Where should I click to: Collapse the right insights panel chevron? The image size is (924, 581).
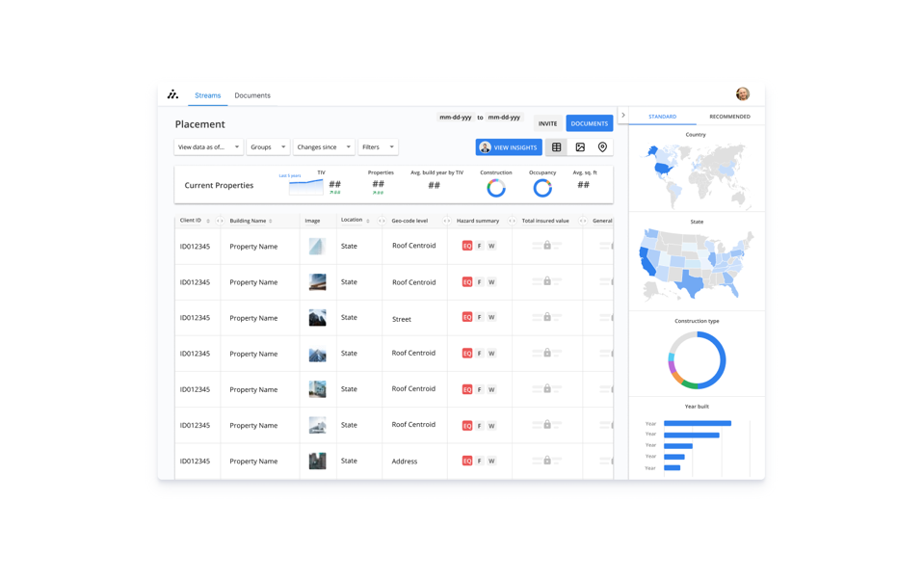click(623, 116)
